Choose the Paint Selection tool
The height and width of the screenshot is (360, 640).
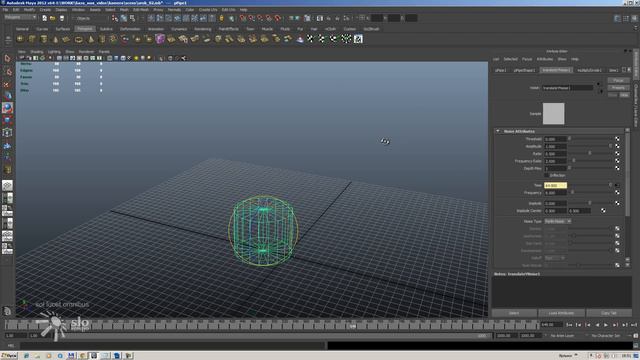click(7, 84)
